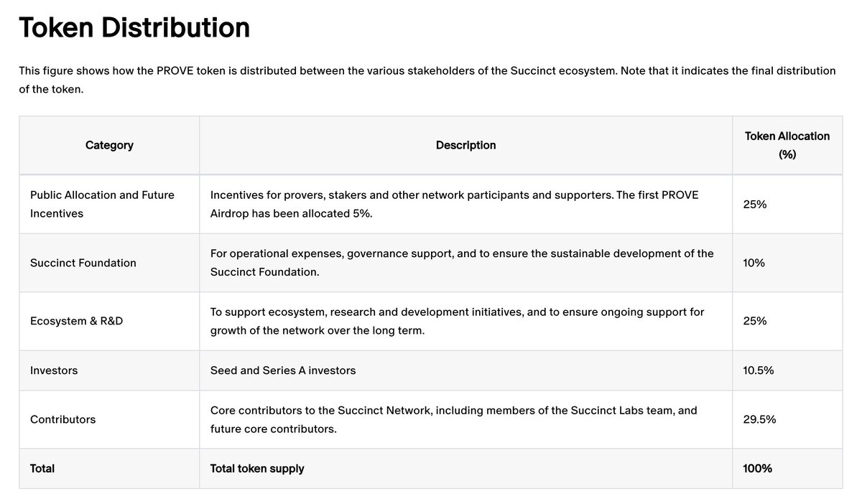Click the Public Allocation and Future Incentives cell
862x504 pixels.
109,204
